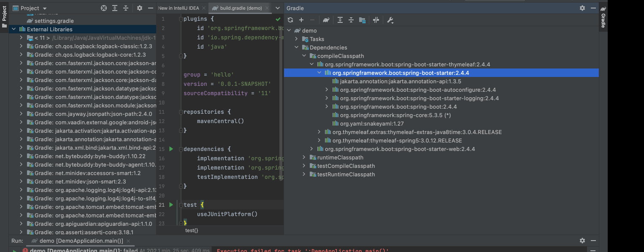Collapse the External Libraries tree node

(x=14, y=29)
